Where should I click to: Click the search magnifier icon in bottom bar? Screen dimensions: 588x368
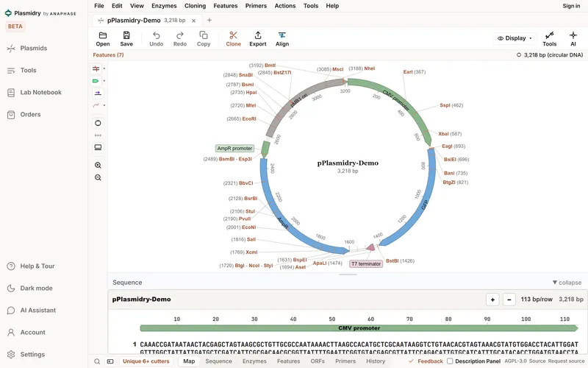pyautogui.click(x=97, y=361)
